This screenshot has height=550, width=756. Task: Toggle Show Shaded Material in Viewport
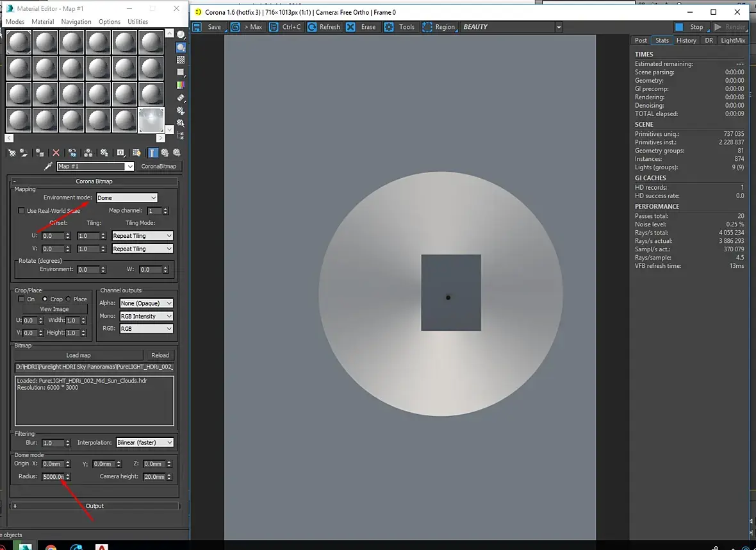click(x=136, y=153)
